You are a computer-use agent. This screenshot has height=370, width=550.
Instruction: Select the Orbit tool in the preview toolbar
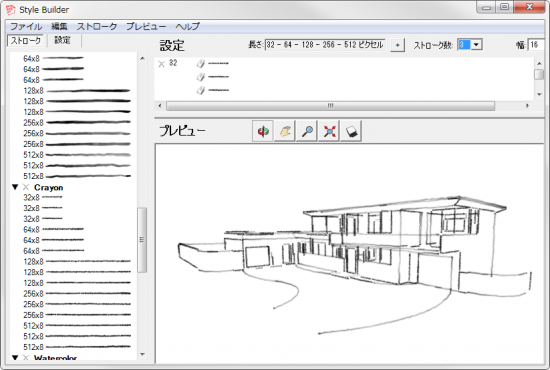click(263, 131)
